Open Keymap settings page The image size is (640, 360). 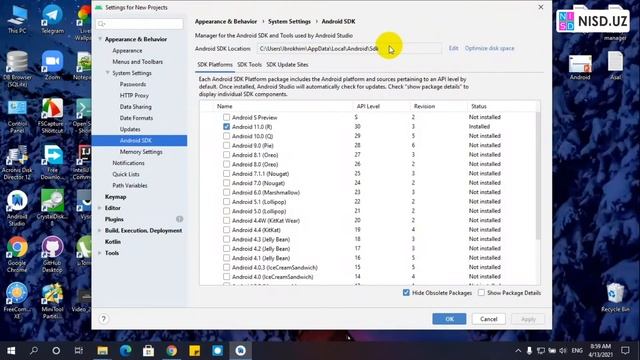(116, 197)
